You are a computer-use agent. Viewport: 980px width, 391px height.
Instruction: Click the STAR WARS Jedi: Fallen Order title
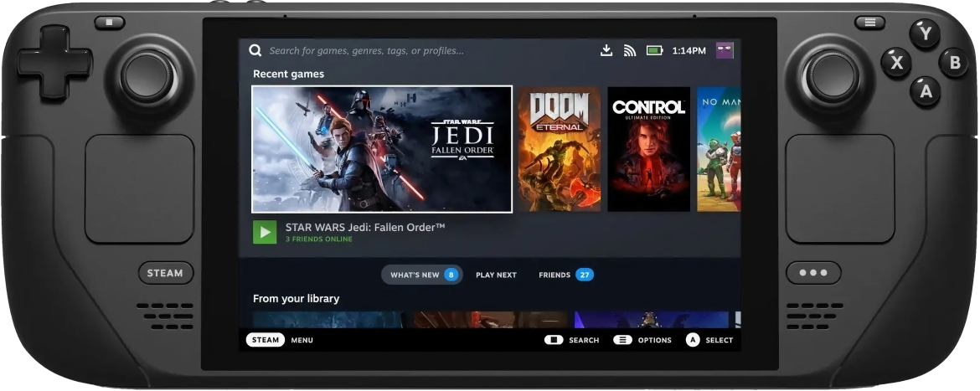click(365, 228)
